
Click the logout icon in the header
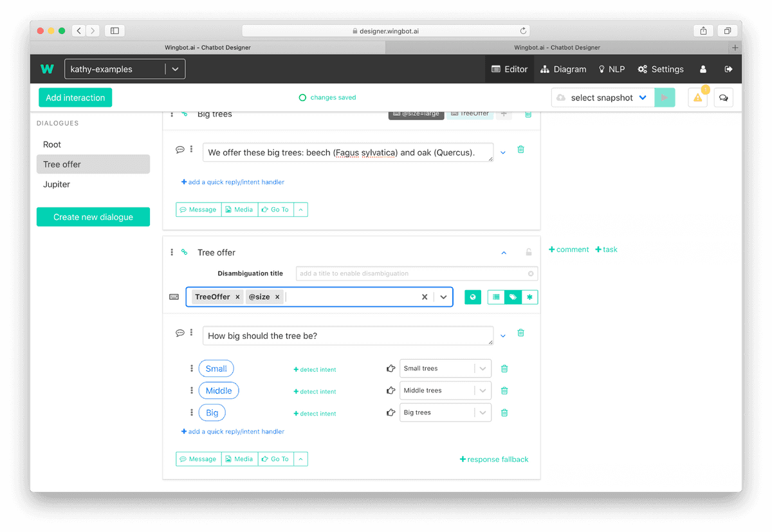point(728,69)
